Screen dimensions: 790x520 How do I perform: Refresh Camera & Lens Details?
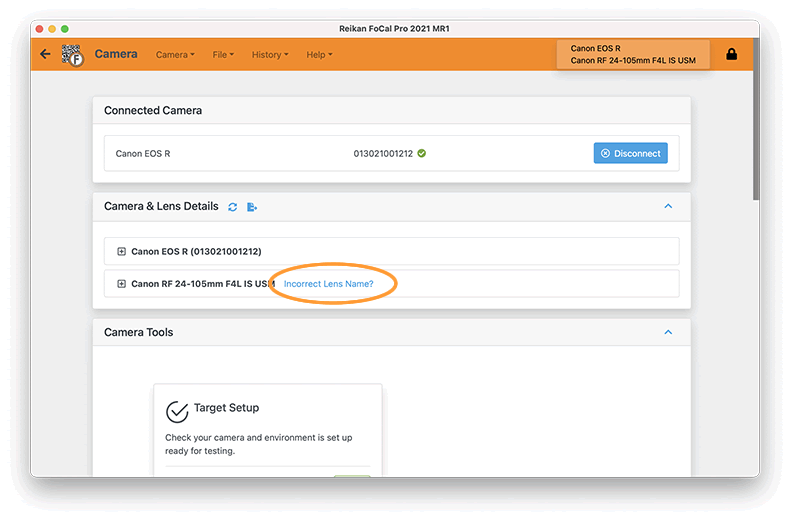pos(232,207)
